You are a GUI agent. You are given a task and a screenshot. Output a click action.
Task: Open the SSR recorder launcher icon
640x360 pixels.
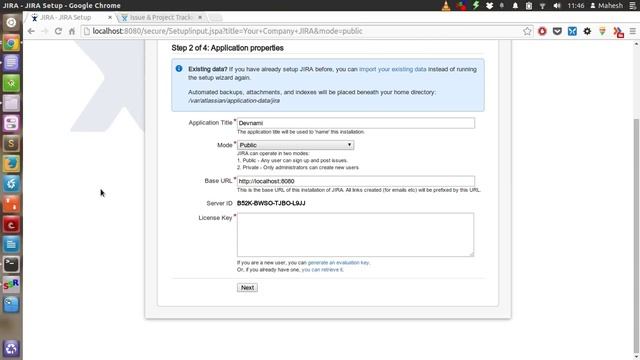[11, 284]
